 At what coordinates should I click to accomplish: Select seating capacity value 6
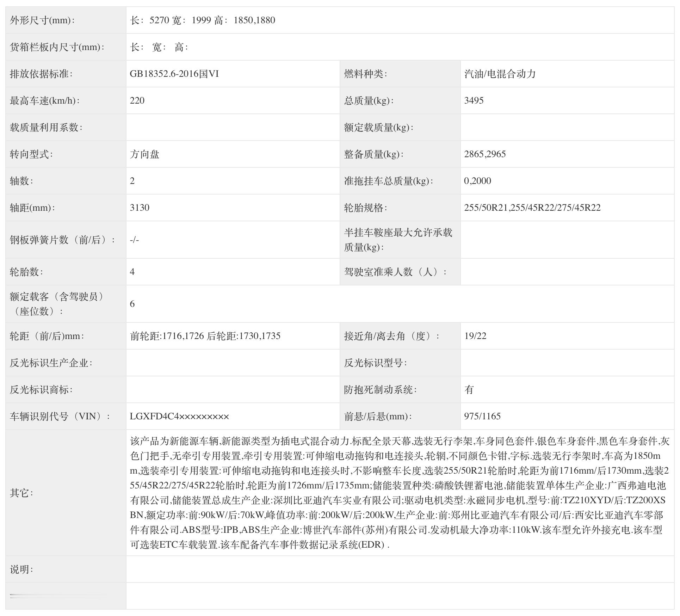tap(132, 304)
